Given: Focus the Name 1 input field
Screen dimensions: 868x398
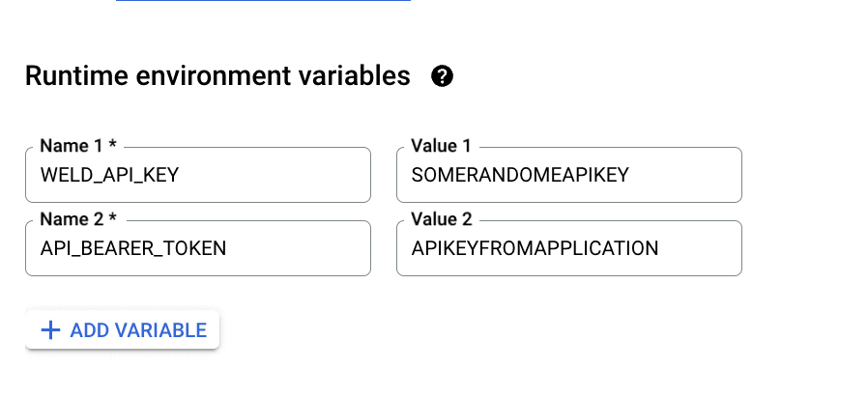Looking at the screenshot, I should (x=198, y=175).
